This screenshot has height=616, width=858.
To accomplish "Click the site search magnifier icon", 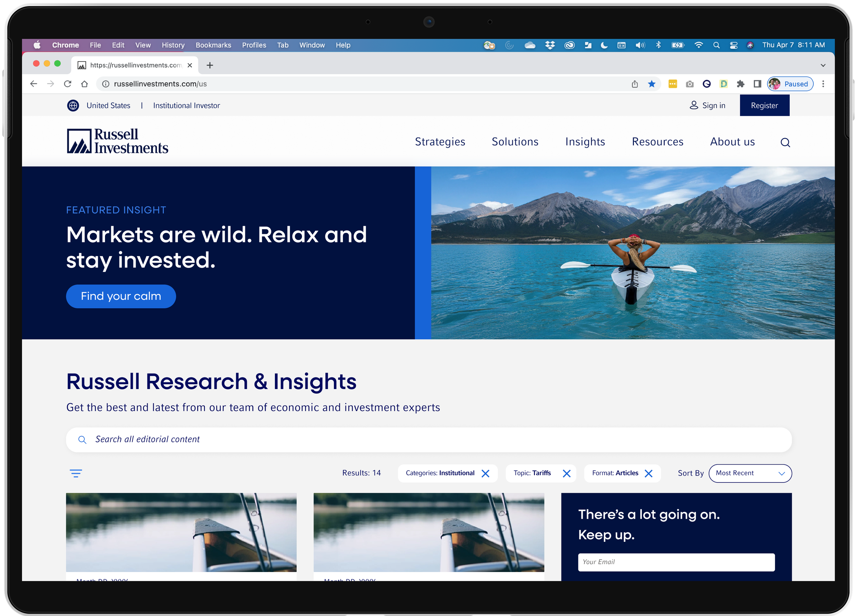I will tap(785, 142).
